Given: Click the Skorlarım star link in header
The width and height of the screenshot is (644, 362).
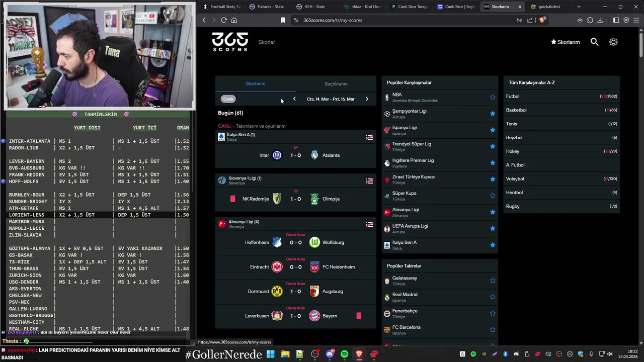Looking at the screenshot, I should [x=566, y=42].
